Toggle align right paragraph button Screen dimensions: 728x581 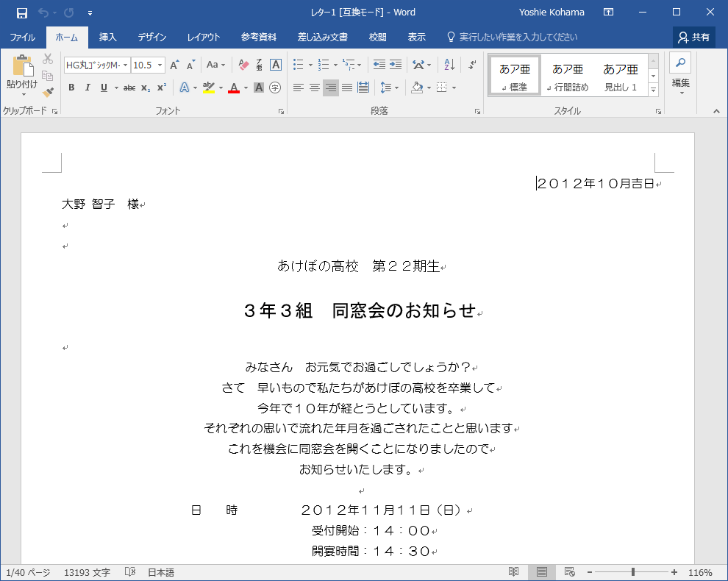point(331,88)
